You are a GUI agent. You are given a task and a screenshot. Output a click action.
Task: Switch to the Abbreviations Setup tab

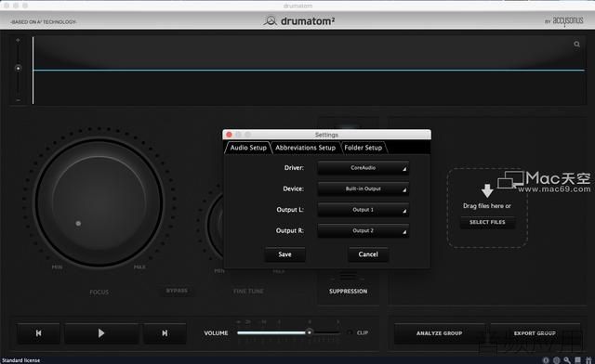pos(306,148)
